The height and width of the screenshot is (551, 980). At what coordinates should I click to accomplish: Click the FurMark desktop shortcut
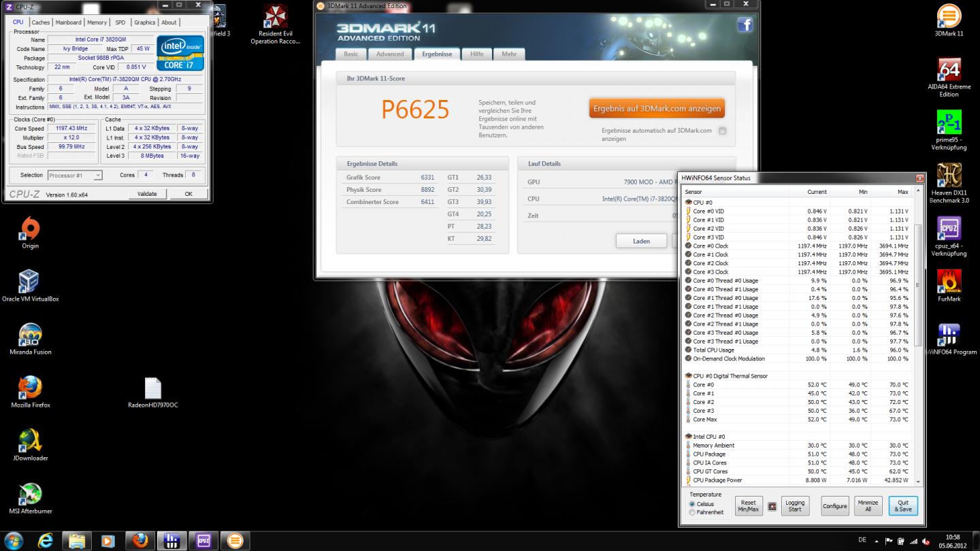(949, 286)
